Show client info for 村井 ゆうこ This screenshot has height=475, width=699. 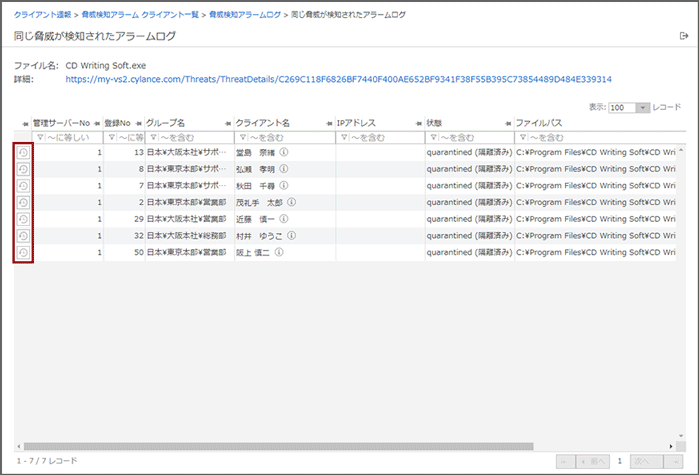[292, 235]
